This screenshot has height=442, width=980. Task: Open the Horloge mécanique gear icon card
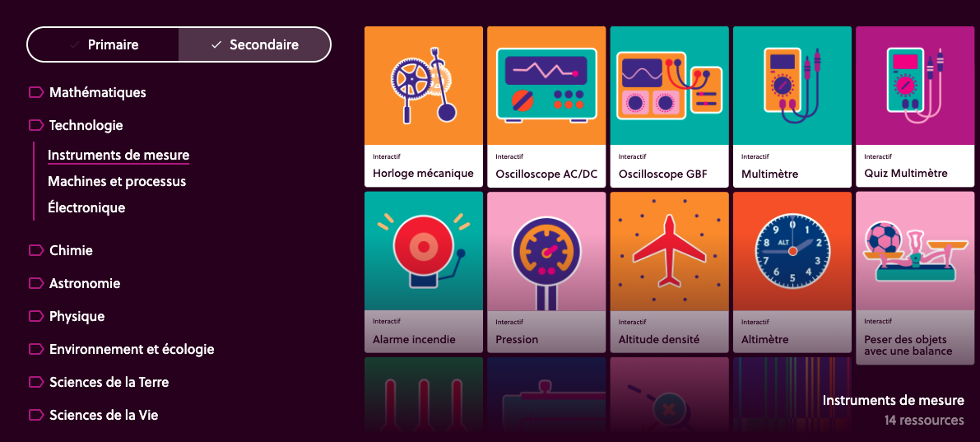[423, 86]
